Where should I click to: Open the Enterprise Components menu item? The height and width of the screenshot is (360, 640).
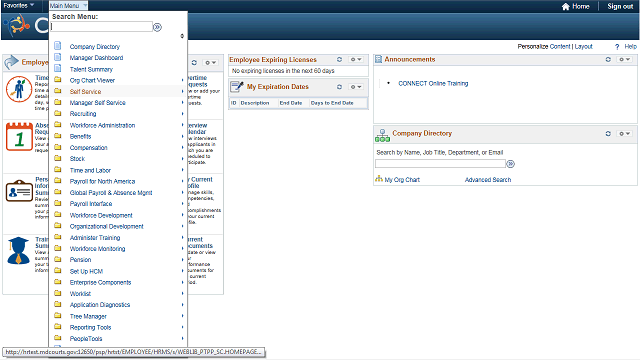100,282
